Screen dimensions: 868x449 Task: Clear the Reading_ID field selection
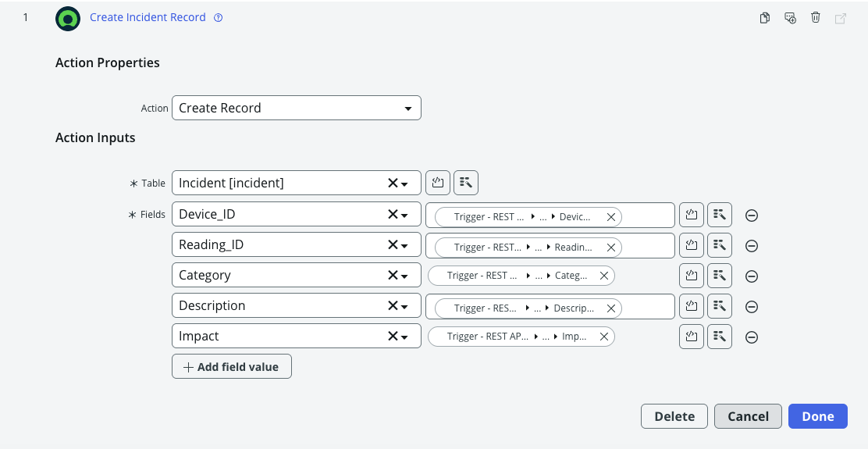[393, 244]
